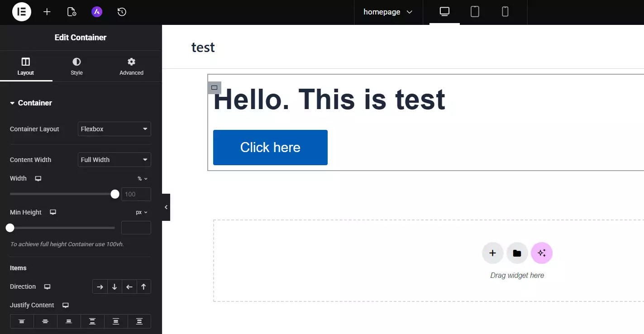644x334 pixels.
Task: Switch to the Advanced tab
Action: (131, 66)
